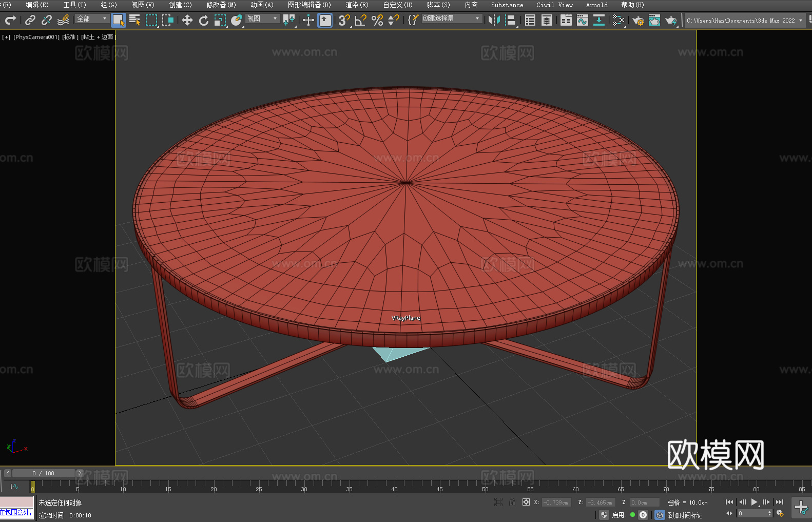Toggle Spinner Snap
The image size is (812, 522).
(x=394, y=20)
